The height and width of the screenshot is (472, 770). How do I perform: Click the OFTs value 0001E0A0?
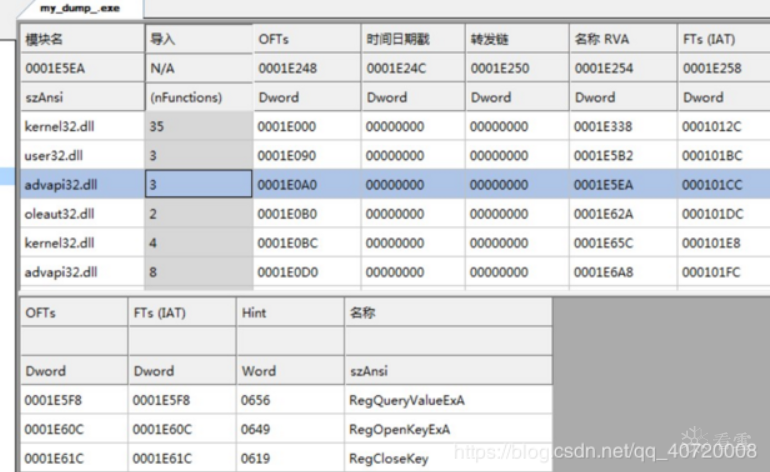[287, 185]
